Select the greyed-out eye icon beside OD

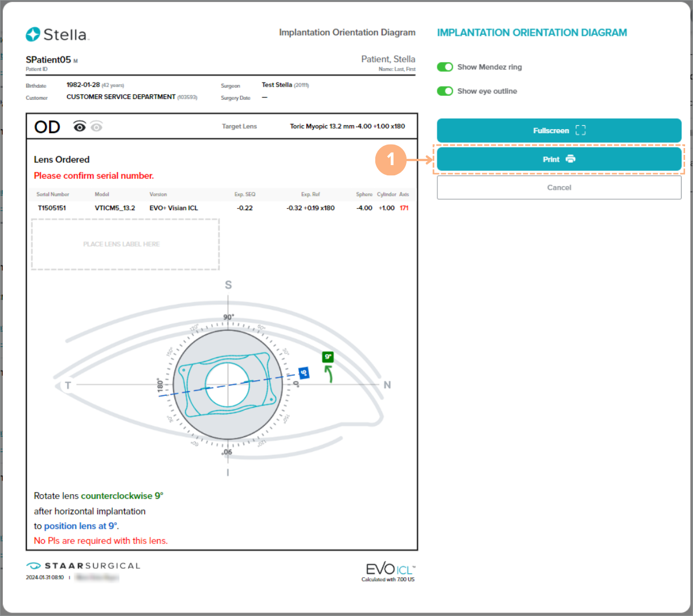97,126
